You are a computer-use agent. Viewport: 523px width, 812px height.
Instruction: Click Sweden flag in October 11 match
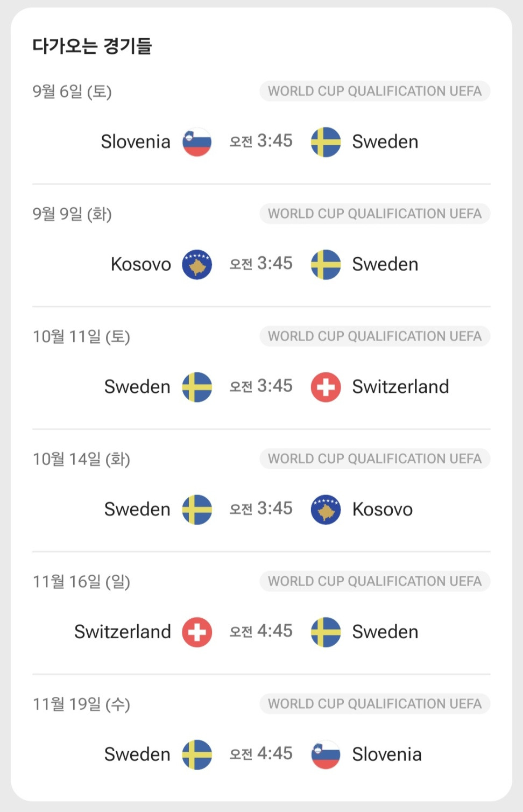click(197, 387)
